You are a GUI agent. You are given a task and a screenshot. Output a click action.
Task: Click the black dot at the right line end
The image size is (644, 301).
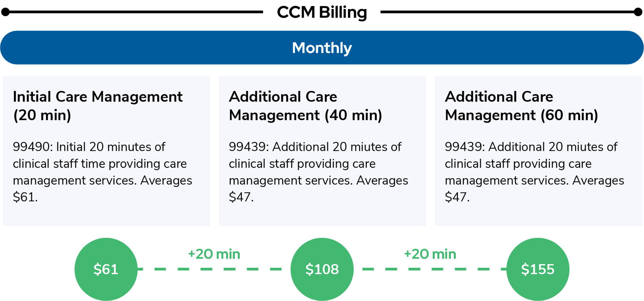coord(638,12)
